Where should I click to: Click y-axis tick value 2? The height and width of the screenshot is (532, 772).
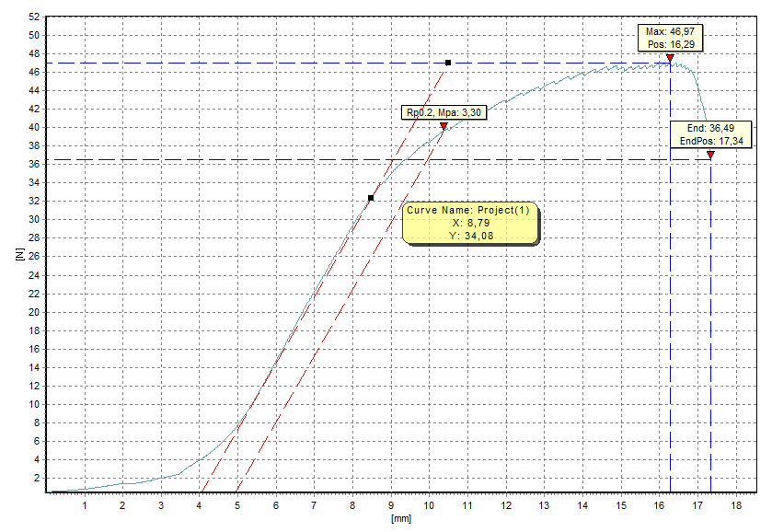[x=37, y=478]
